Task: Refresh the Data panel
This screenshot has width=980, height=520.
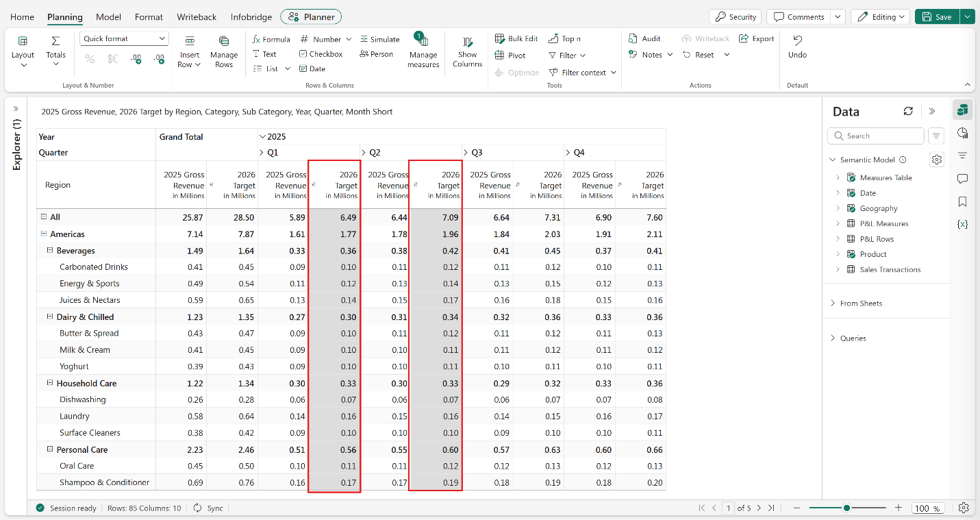Action: click(908, 111)
